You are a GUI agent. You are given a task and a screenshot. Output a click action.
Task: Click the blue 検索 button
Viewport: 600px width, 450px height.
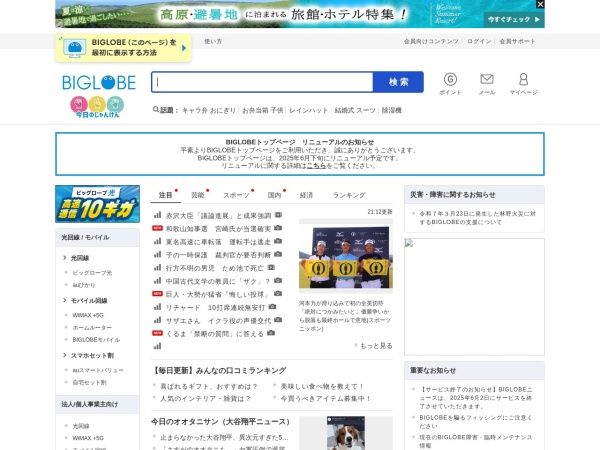[398, 82]
